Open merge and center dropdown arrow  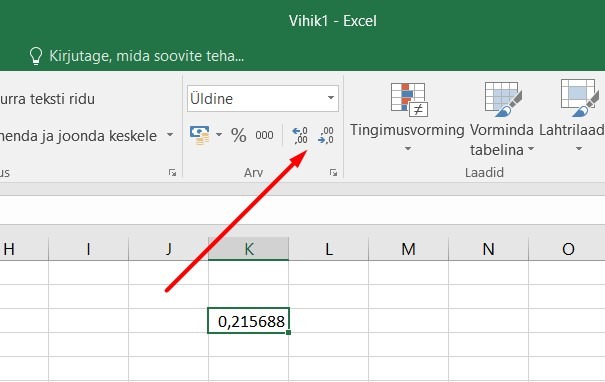point(170,135)
